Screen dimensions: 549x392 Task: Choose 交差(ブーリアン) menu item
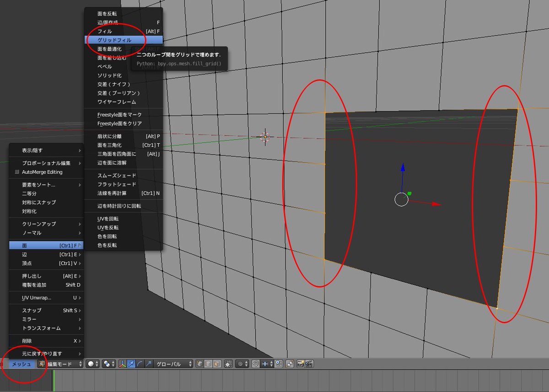pos(124,93)
